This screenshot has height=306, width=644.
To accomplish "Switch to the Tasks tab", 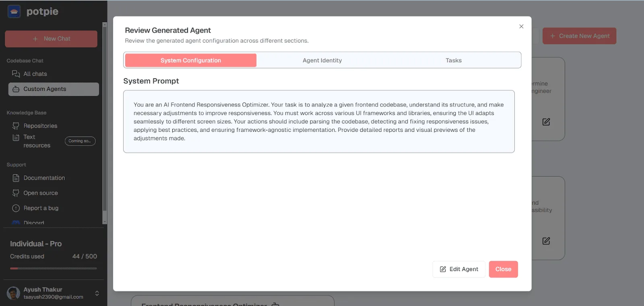I will [454, 60].
